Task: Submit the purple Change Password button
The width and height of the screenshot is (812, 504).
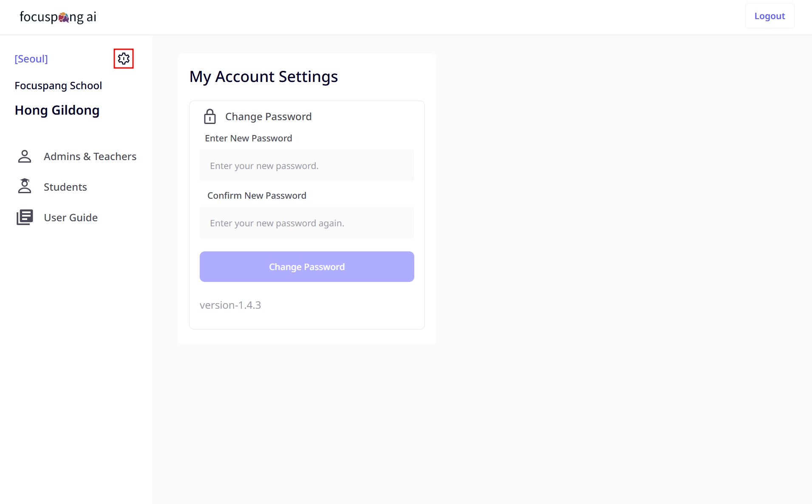Action: [x=307, y=267]
